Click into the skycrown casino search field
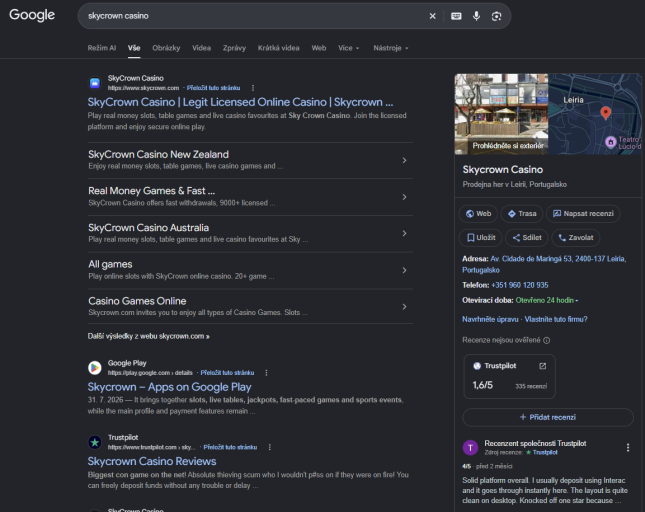The image size is (645, 512). (x=255, y=16)
